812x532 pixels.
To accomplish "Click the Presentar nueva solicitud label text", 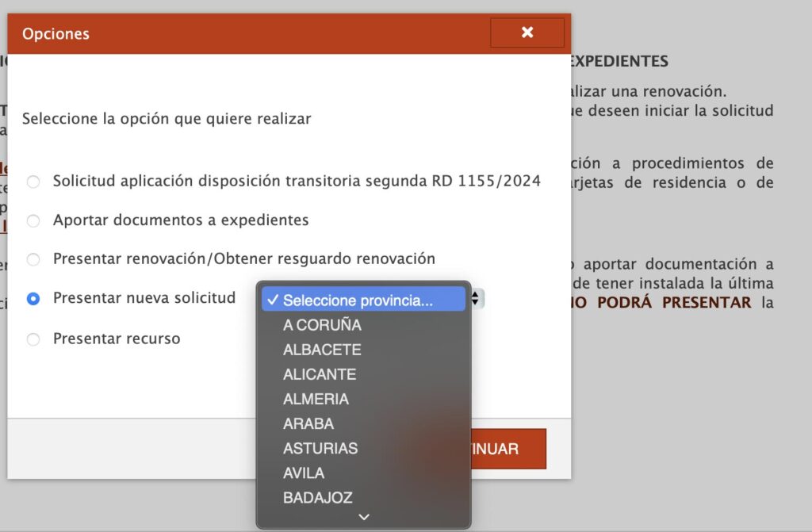I will [x=144, y=298].
